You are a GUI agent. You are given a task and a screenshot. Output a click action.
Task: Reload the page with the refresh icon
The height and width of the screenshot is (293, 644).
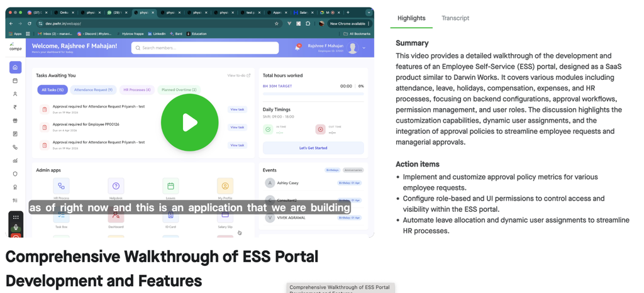click(x=29, y=24)
